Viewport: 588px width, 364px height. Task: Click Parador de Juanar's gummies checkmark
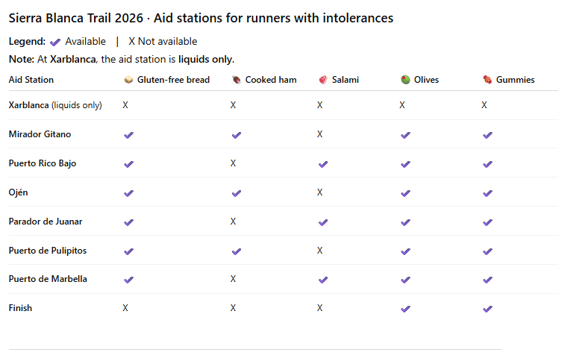pos(487,222)
